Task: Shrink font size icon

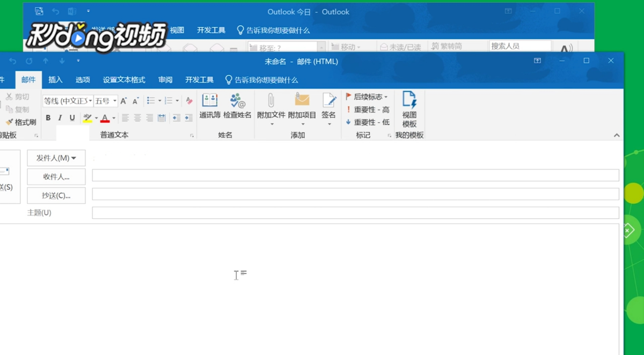Action: [x=136, y=101]
